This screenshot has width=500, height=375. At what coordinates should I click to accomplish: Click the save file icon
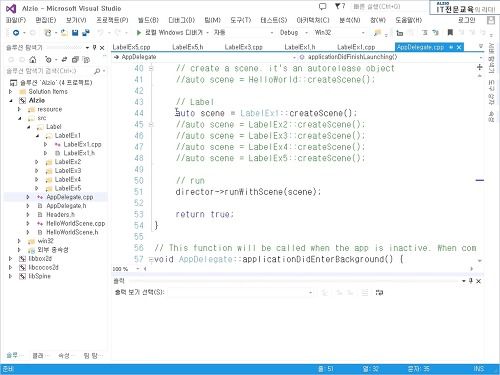pos(75,33)
